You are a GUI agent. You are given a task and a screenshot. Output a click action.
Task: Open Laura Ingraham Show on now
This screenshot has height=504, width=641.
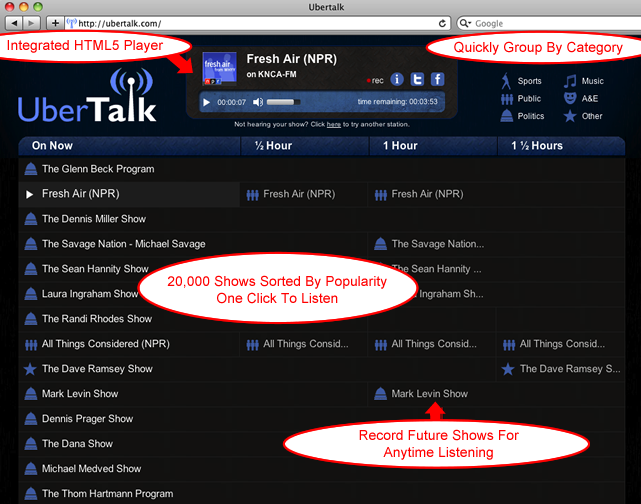click(90, 294)
